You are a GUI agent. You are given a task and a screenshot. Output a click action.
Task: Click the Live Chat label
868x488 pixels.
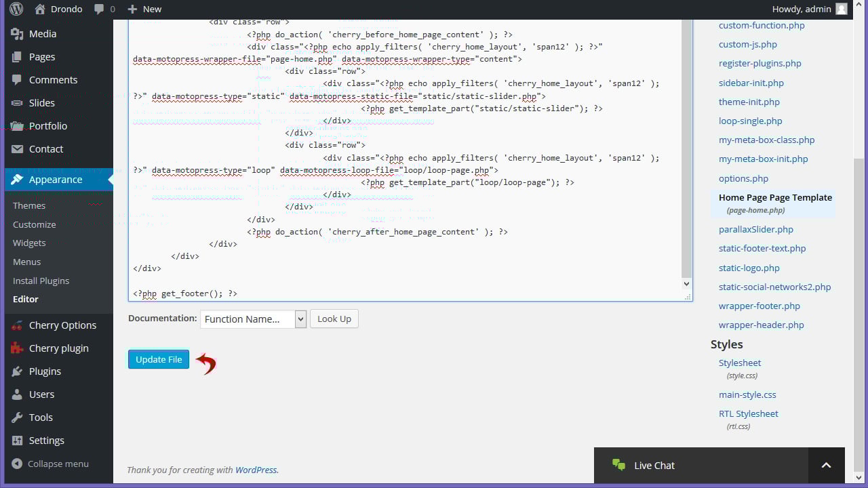654,465
